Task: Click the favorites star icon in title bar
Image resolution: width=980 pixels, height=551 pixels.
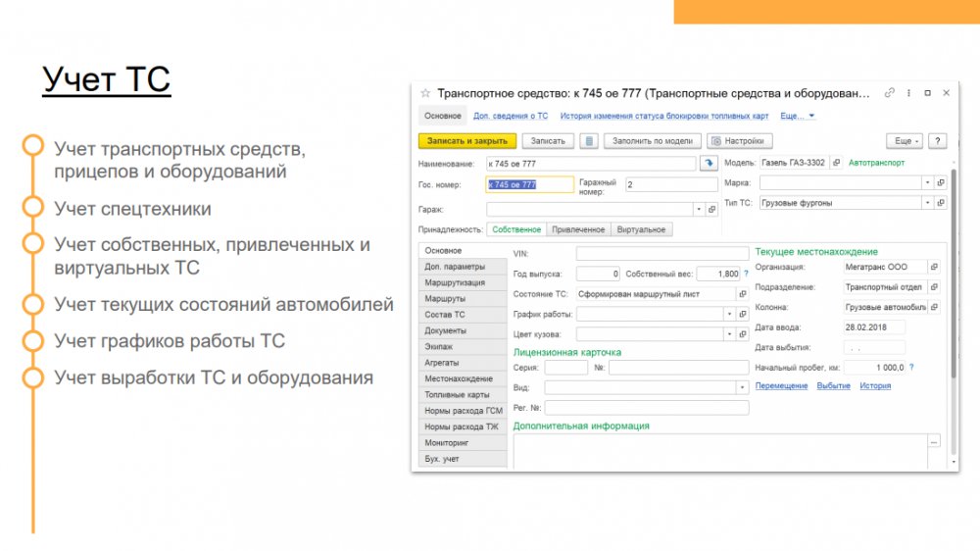Action: [425, 94]
